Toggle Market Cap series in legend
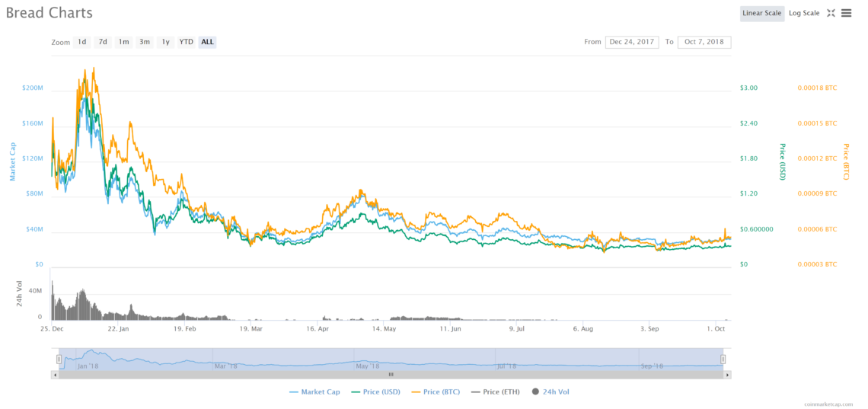Image resolution: width=868 pixels, height=409 pixels. (x=314, y=391)
